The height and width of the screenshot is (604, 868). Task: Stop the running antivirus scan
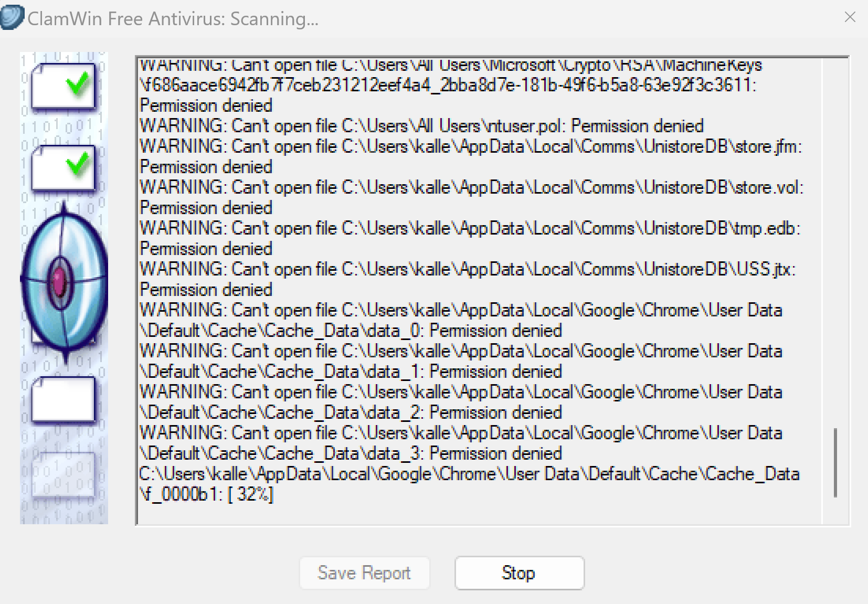click(x=519, y=573)
